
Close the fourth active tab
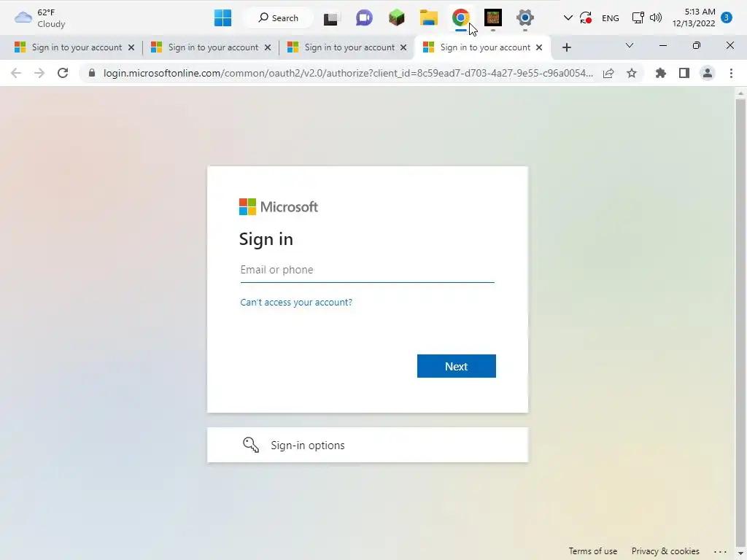click(x=539, y=47)
